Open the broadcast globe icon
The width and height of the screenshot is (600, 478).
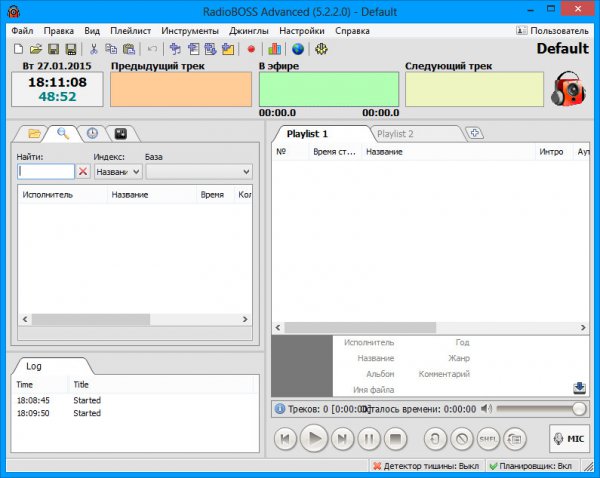coord(298,49)
